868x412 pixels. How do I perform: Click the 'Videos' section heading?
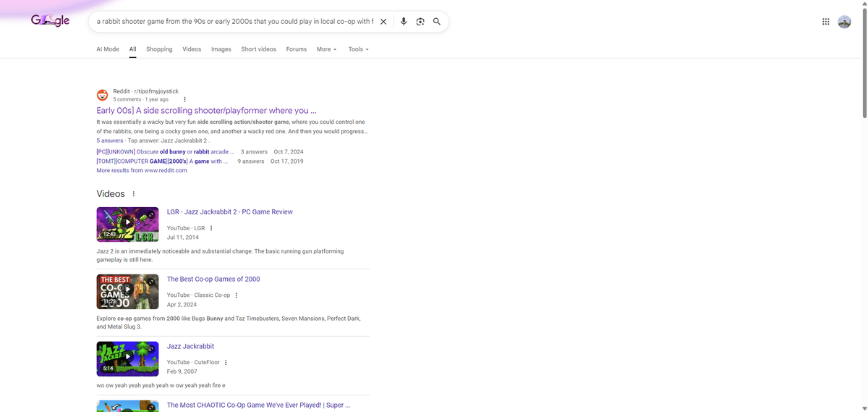click(x=111, y=194)
